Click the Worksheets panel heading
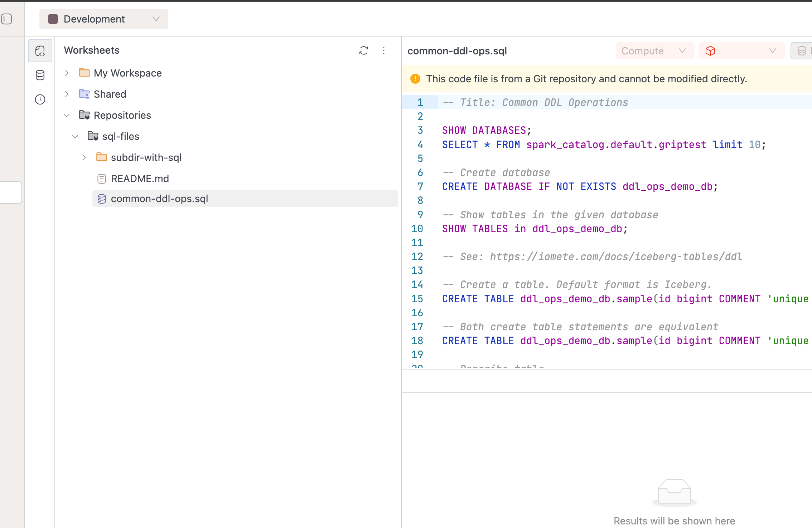This screenshot has width=812, height=528. 92,50
